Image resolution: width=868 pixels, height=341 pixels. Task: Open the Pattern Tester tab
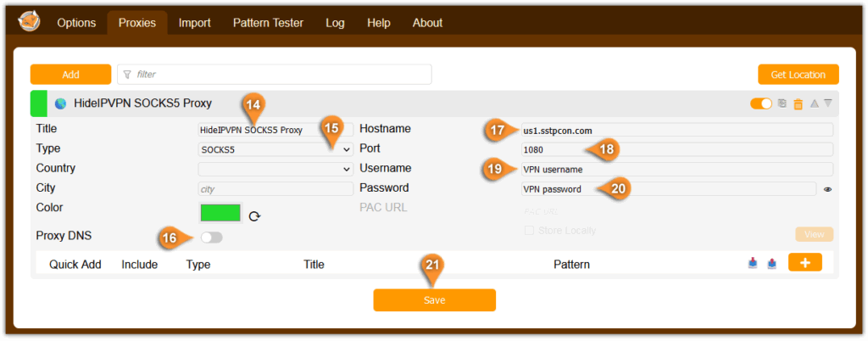coord(268,23)
